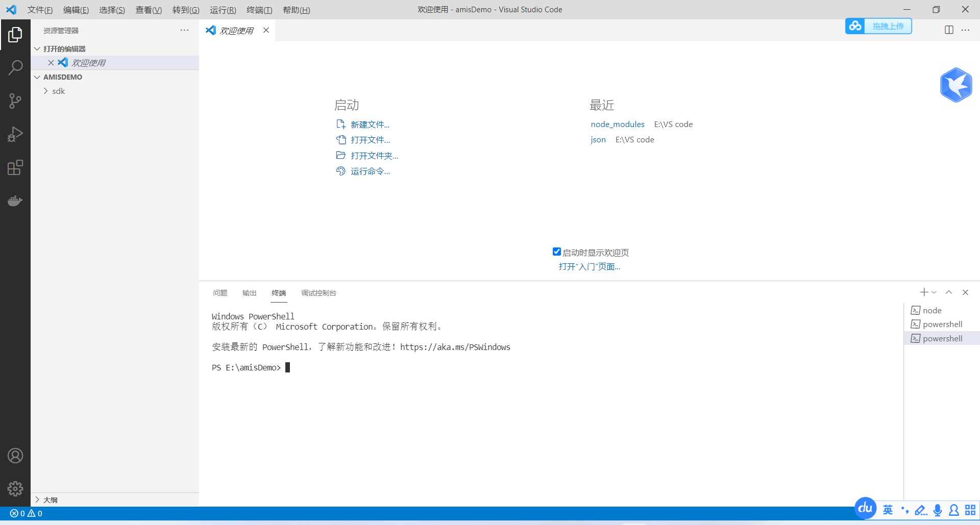Select the highlighted powershell terminal
Viewport: 980px width, 525px height.
[942, 338]
